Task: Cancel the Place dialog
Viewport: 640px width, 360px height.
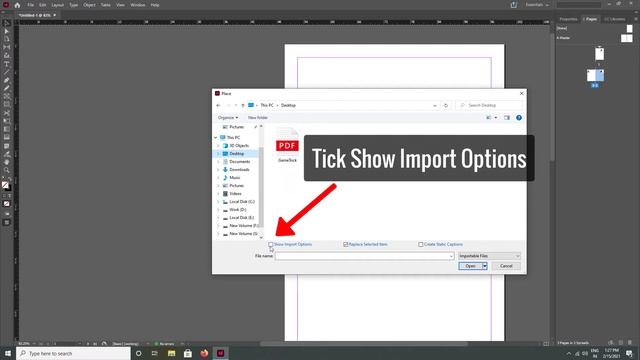Action: coord(506,266)
